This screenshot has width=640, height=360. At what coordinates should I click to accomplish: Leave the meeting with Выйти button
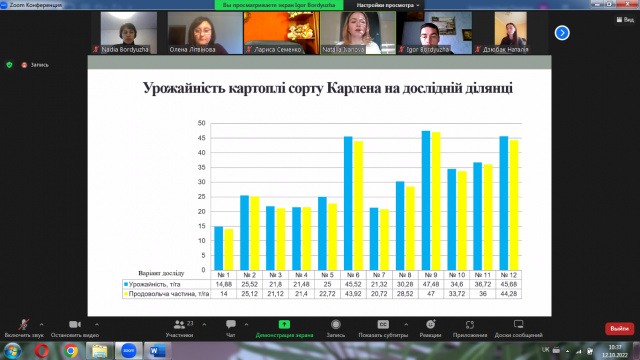(619, 329)
